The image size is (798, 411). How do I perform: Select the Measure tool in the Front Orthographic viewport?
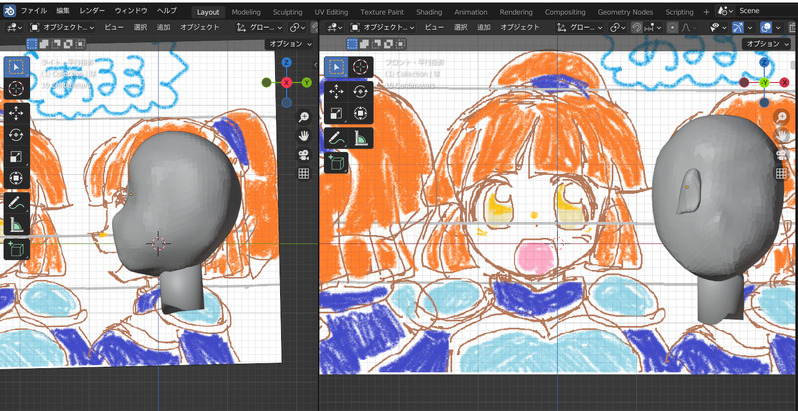pyautogui.click(x=361, y=138)
